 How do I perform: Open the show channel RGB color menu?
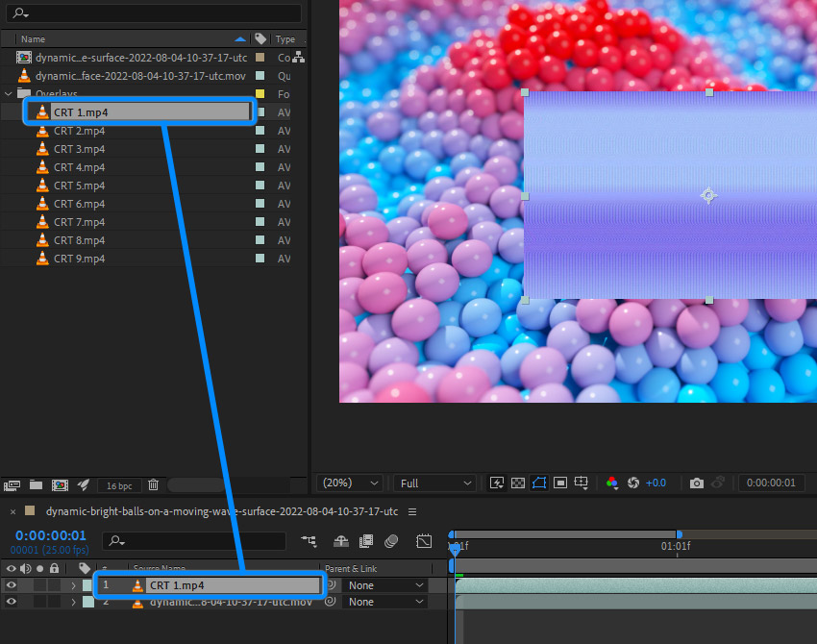[x=611, y=483]
